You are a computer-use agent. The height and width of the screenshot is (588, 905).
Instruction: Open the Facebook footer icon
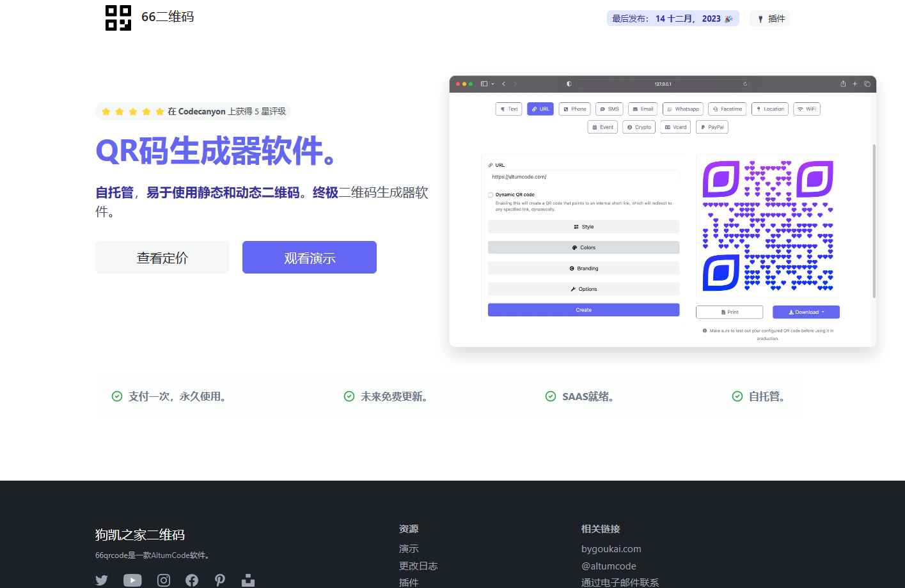[192, 580]
